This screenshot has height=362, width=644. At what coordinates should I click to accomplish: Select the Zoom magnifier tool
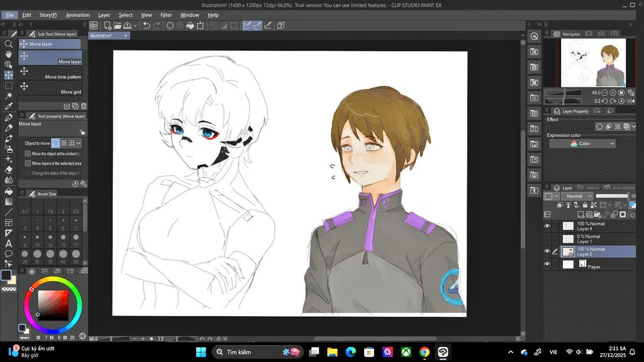[x=9, y=44]
